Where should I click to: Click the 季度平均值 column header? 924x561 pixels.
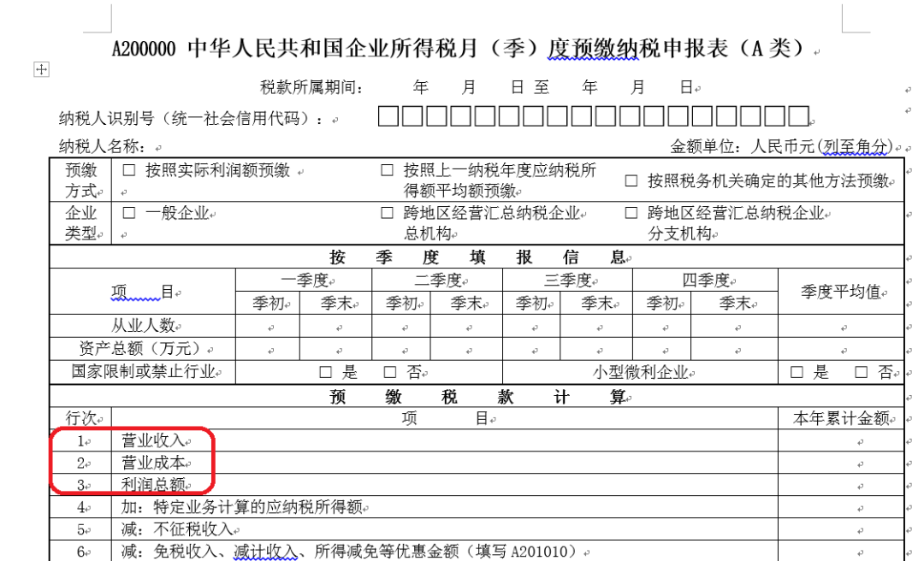point(841,292)
